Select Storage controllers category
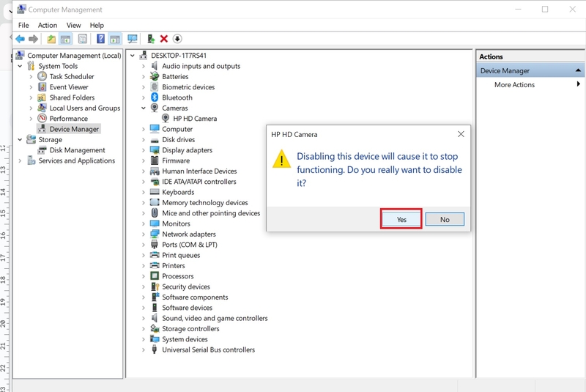This screenshot has width=586, height=392. [x=190, y=329]
